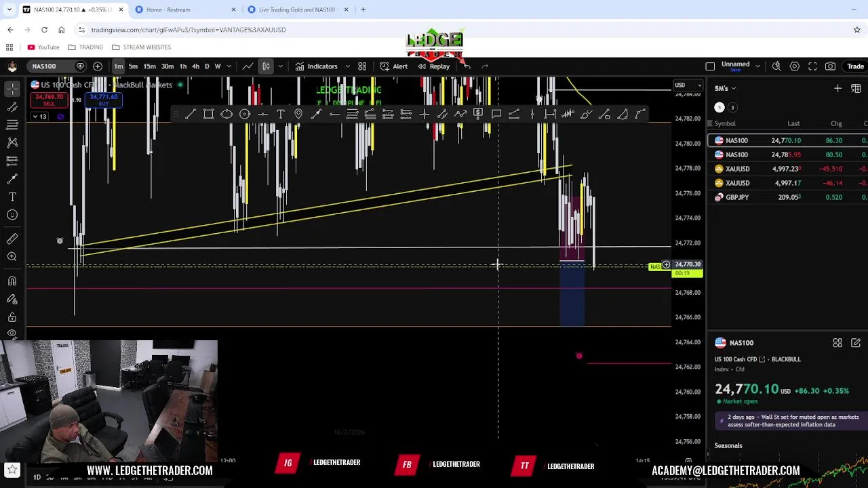Pick the location Pin drawing tool

click(298, 114)
